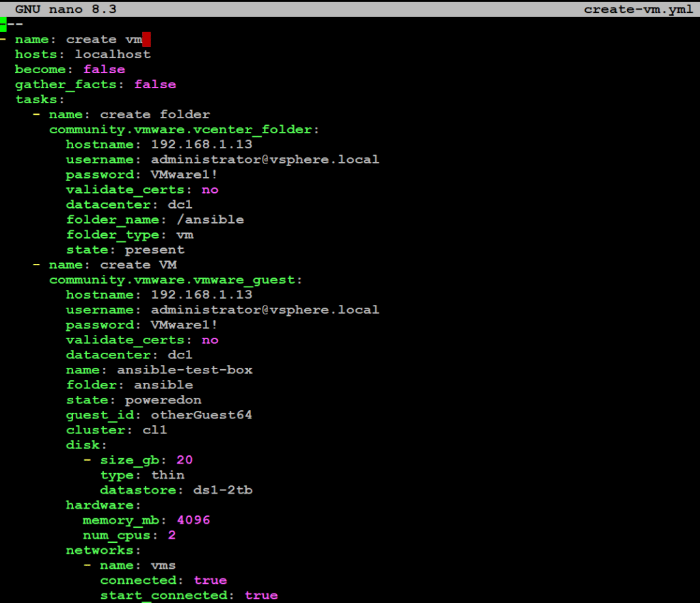
Task: Click the 'become: false' line
Action: [70, 70]
